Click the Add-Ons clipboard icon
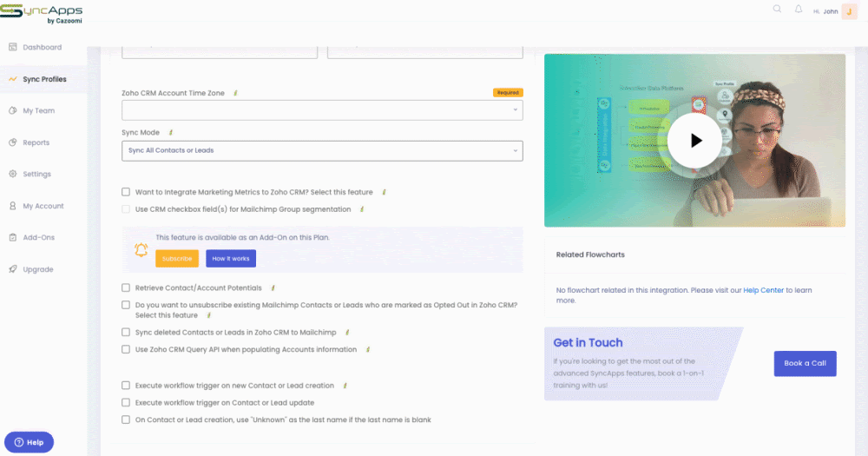The width and height of the screenshot is (868, 456). coord(13,237)
